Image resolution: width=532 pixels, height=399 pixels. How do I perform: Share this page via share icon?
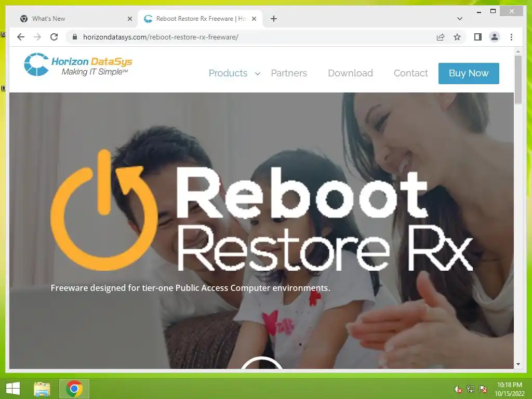tap(441, 37)
